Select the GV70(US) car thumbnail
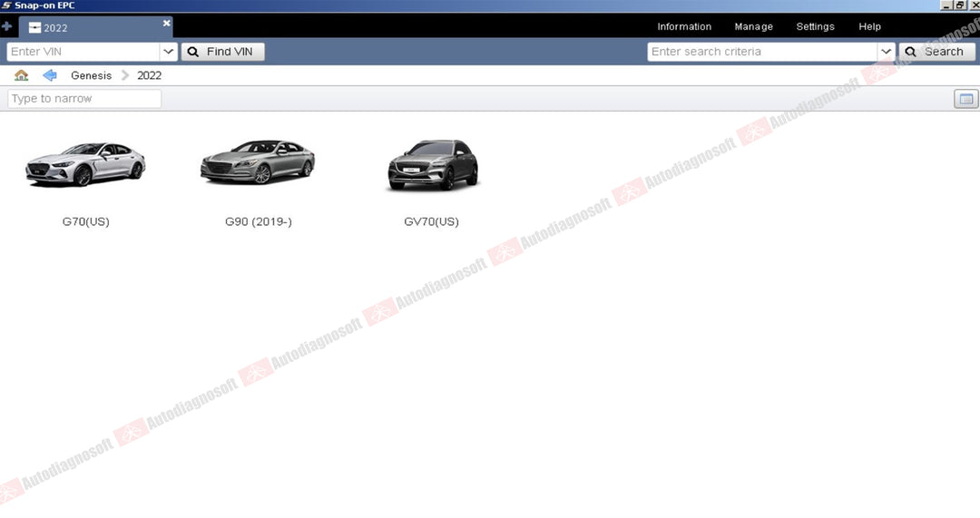The height and width of the screenshot is (518, 980). 433,164
